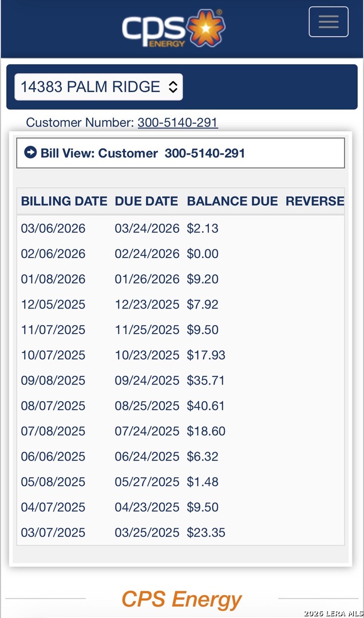Click the Bill View arrow icon
Screen dimensions: 364x618
click(x=30, y=153)
